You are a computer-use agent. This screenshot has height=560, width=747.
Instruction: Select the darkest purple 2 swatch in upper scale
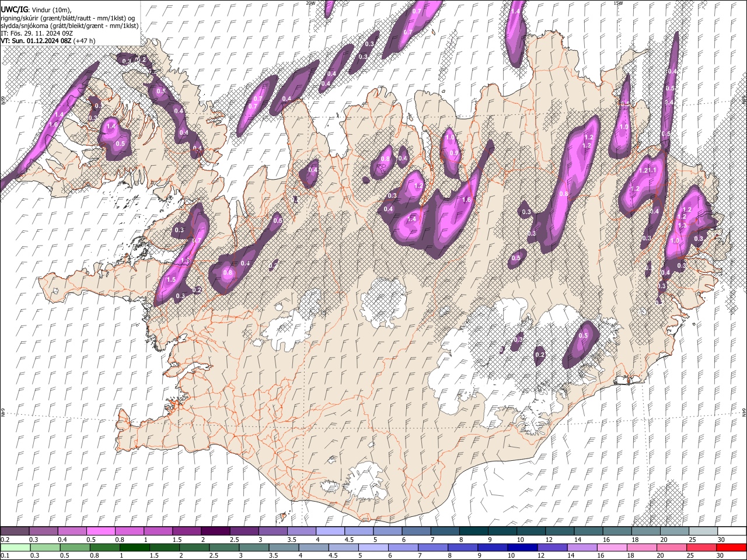click(x=215, y=531)
